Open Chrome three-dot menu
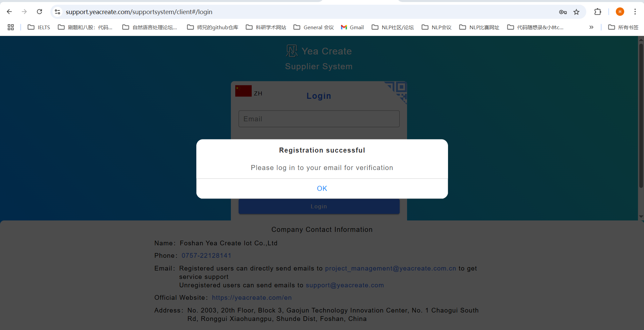644x330 pixels. coord(635,12)
